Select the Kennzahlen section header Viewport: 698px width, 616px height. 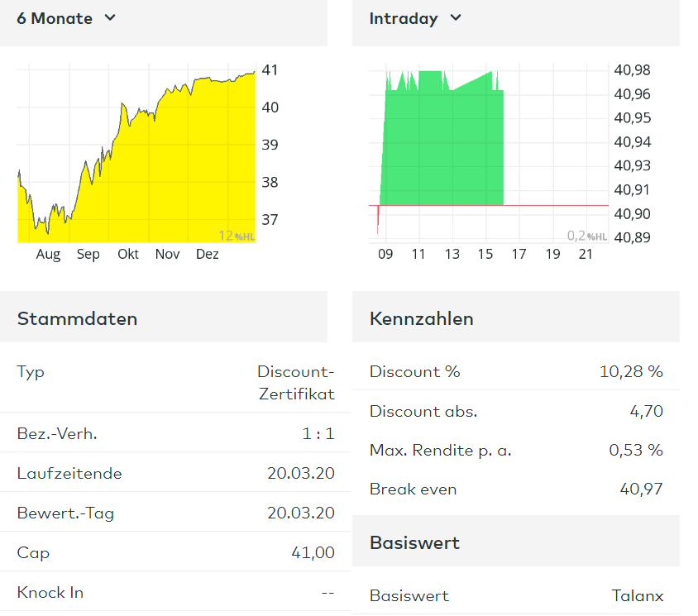(422, 318)
